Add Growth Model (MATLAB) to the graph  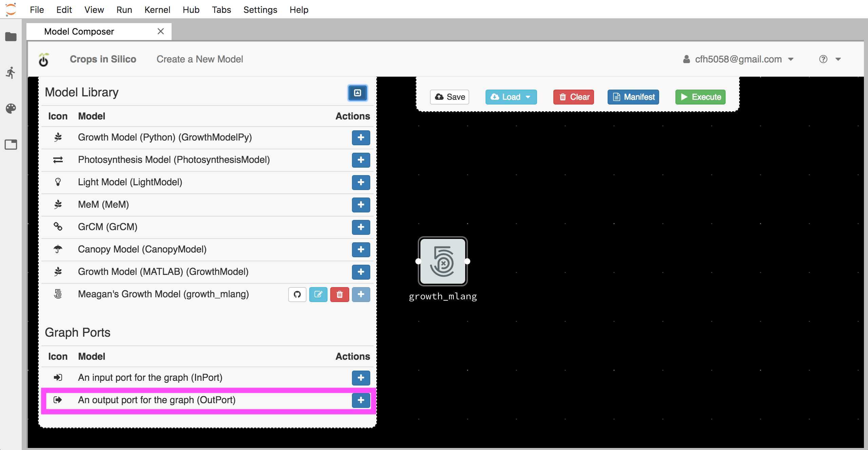tap(361, 272)
